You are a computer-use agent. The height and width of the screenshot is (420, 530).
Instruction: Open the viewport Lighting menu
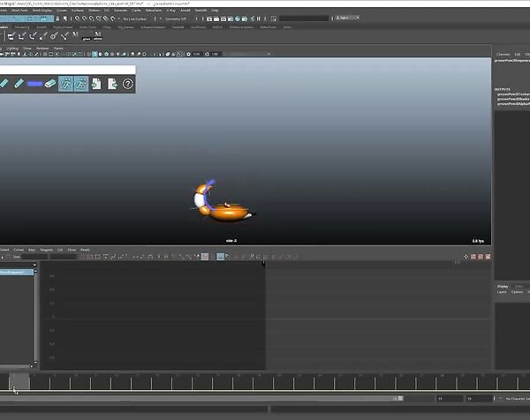point(12,49)
